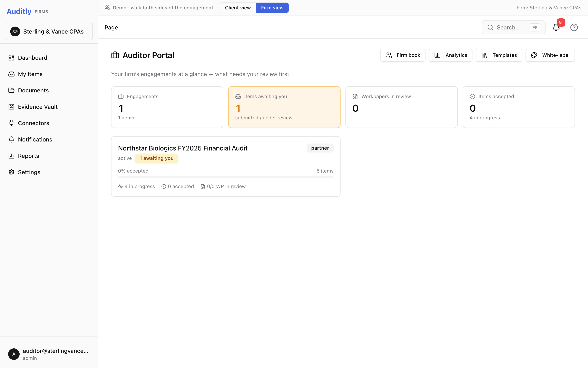
Task: Click the Analytics button
Action: click(450, 55)
